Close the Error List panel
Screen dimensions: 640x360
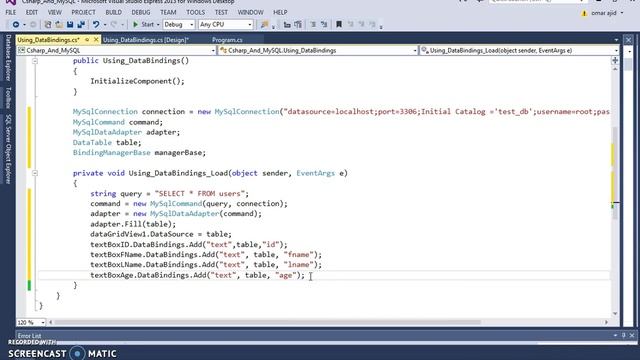[632, 335]
